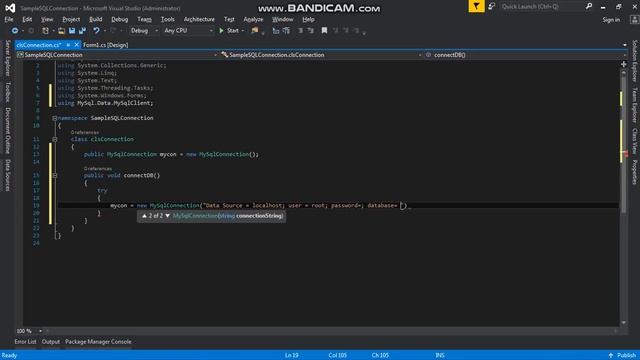Open the document tabs overflow dropdown arrow
Image resolution: width=640 pixels, height=360 pixels.
pyautogui.click(x=625, y=45)
